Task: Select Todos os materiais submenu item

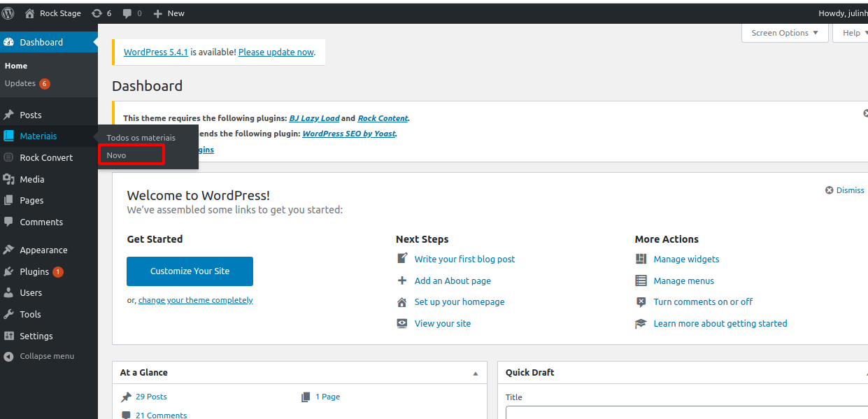Action: pos(141,138)
